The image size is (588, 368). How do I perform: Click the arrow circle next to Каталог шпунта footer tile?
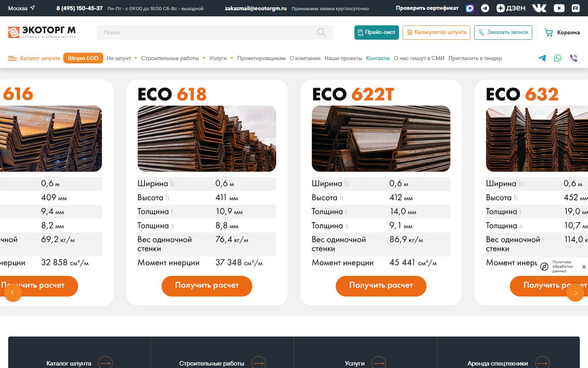click(105, 363)
